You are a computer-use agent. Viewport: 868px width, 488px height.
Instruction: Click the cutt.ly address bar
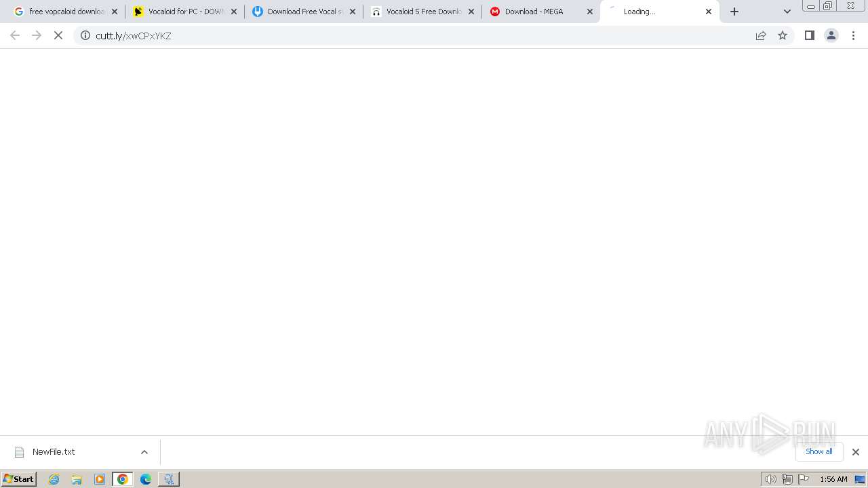[x=420, y=35]
